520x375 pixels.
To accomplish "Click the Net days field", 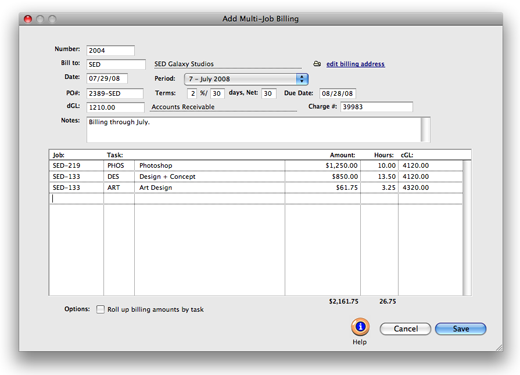I will click(269, 94).
